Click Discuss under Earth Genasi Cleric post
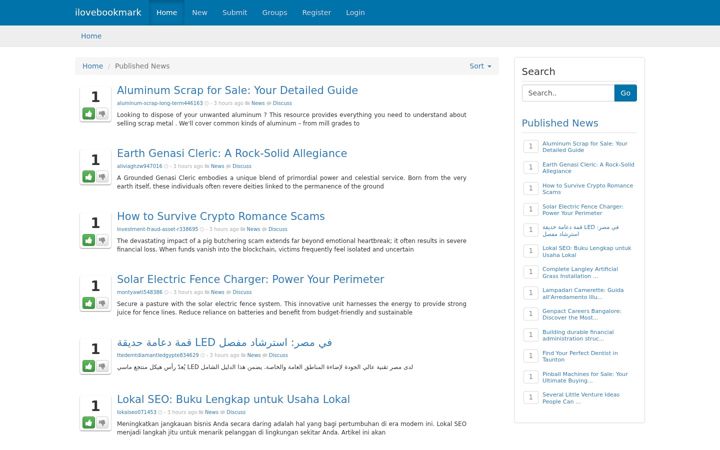This screenshot has height=450, width=720. [x=242, y=166]
